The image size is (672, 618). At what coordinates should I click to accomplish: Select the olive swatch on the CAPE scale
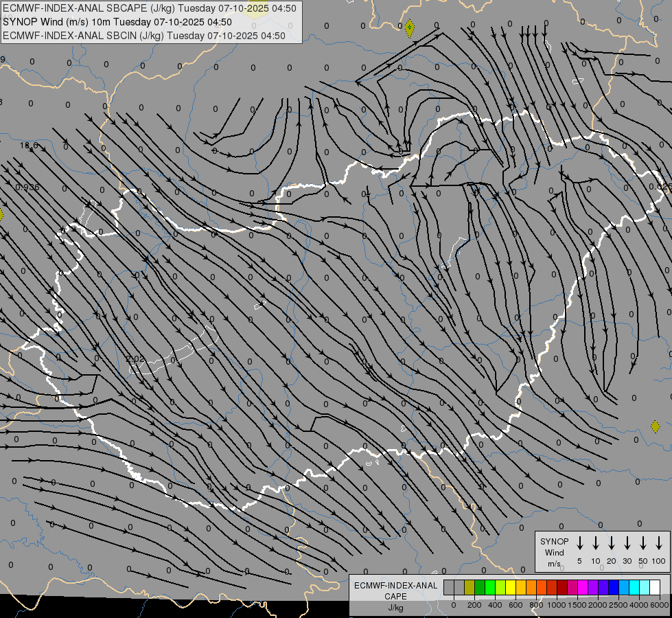[470, 587]
